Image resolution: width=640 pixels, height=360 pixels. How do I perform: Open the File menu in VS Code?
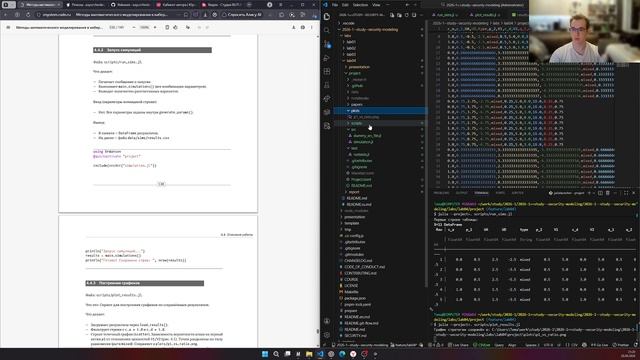click(x=335, y=5)
